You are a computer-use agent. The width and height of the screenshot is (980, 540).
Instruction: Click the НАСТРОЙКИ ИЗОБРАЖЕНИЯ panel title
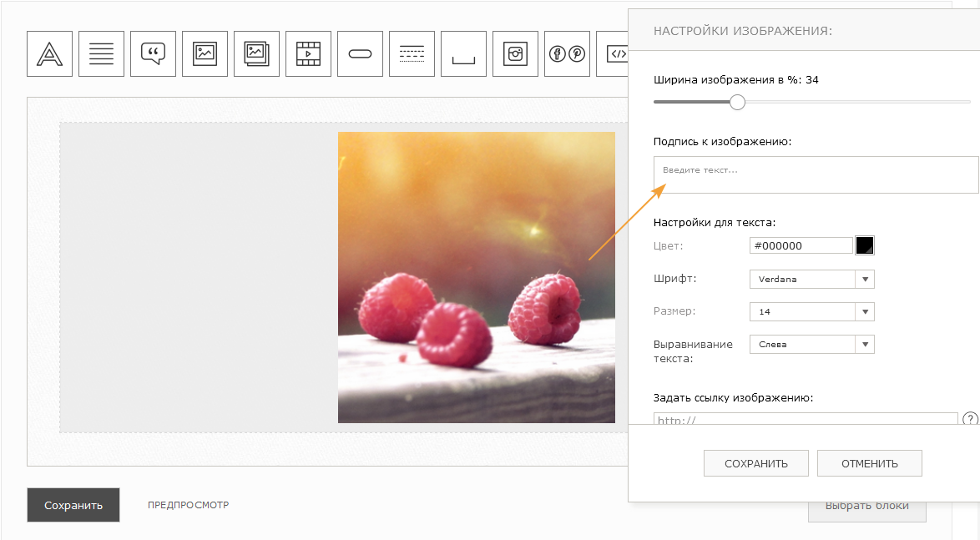[743, 31]
